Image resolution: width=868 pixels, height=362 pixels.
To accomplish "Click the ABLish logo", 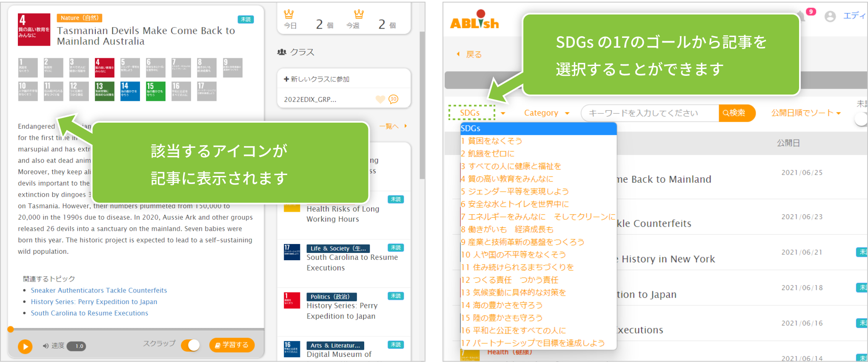I will [474, 20].
